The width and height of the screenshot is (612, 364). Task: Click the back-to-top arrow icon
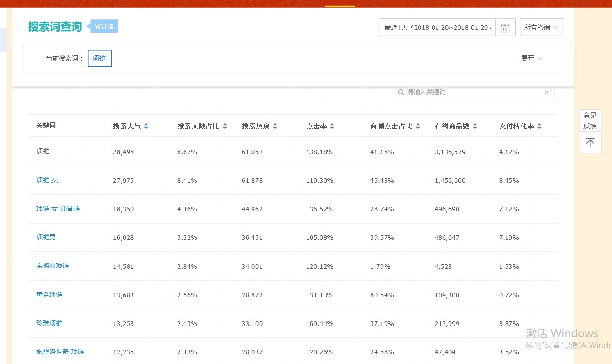click(x=590, y=142)
